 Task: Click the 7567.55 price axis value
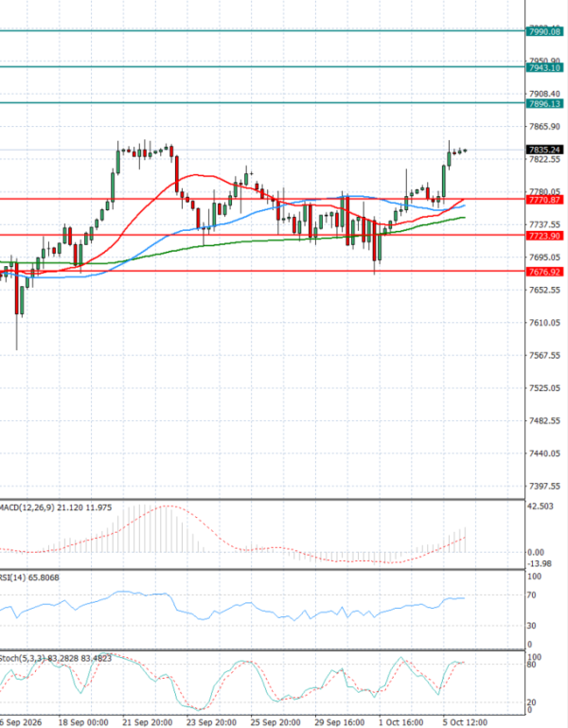pos(544,355)
